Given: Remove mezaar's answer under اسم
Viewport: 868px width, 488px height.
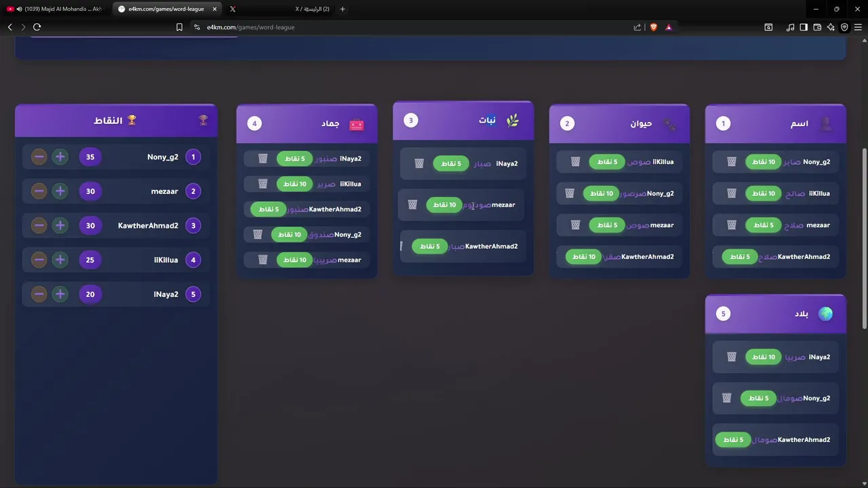Looking at the screenshot, I should pyautogui.click(x=732, y=225).
